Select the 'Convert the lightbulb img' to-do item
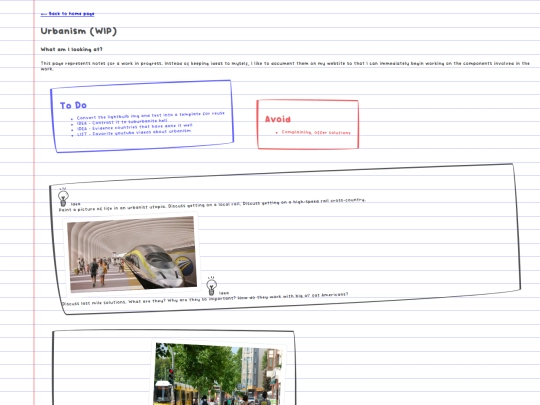Screen dimensions: 540x405 [150, 115]
